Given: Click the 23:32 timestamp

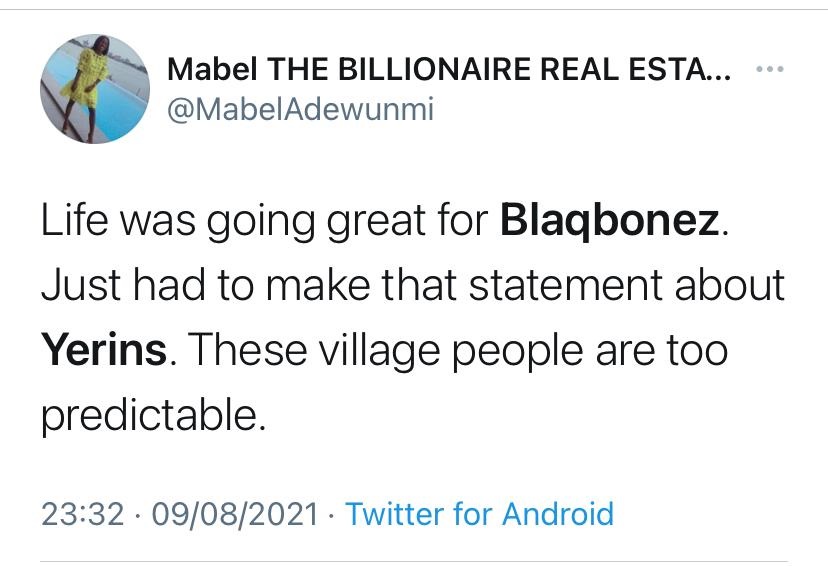Looking at the screenshot, I should pyautogui.click(x=83, y=514).
